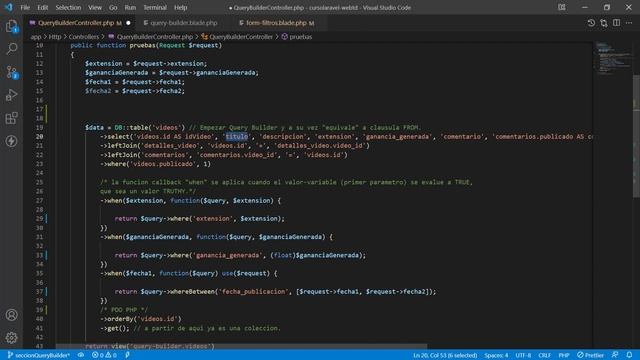Click the 'app' breadcrumb segment
The width and height of the screenshot is (640, 360).
coord(36,37)
